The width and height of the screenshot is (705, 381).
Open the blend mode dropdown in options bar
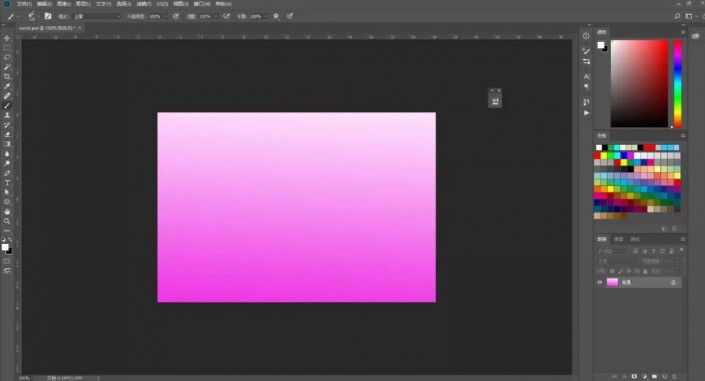pyautogui.click(x=97, y=16)
